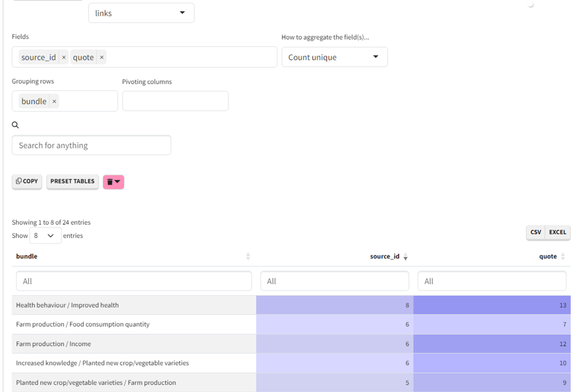The image size is (578, 392).
Task: Click the source_id column filter box
Action: tap(335, 281)
